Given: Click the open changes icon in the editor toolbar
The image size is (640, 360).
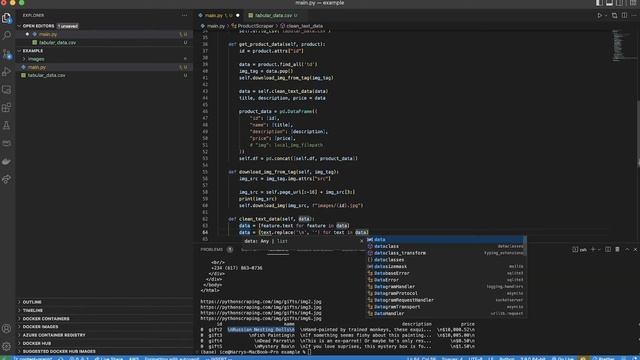Looking at the screenshot, I should 614,16.
